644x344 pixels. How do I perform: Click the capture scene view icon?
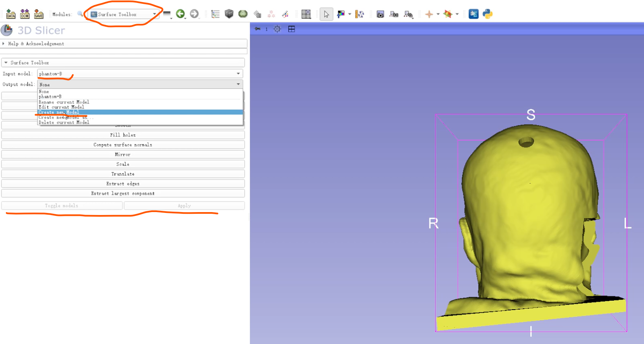tap(394, 14)
